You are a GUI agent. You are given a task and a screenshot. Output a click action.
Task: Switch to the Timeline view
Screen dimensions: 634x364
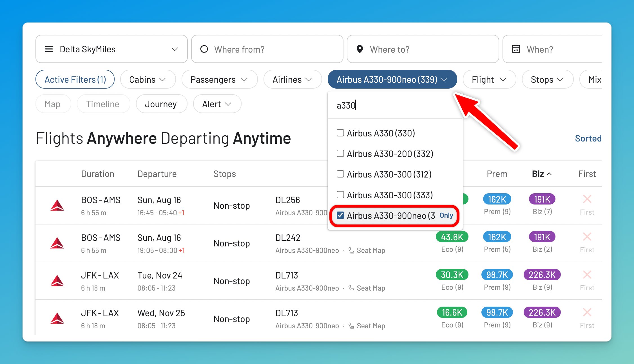pyautogui.click(x=103, y=104)
